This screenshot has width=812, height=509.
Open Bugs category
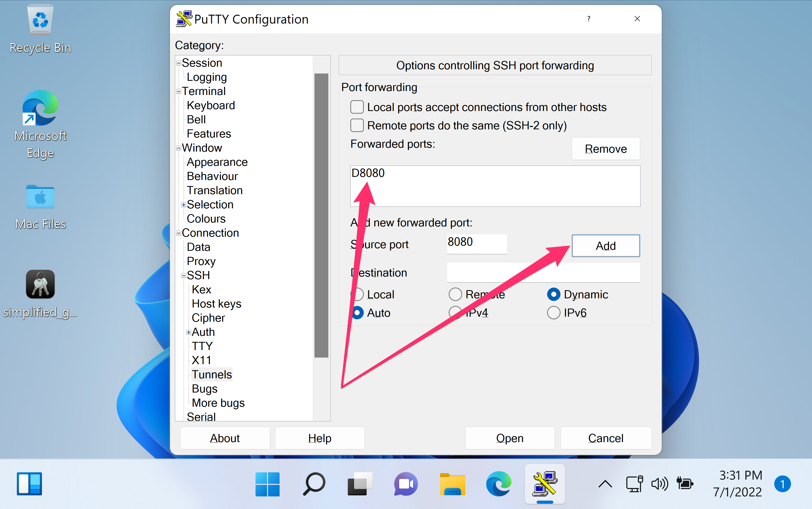205,389
